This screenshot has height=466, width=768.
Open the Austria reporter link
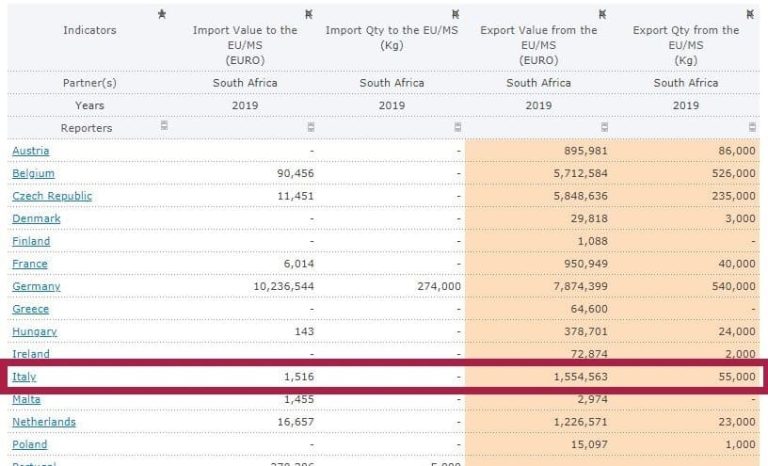pyautogui.click(x=30, y=150)
